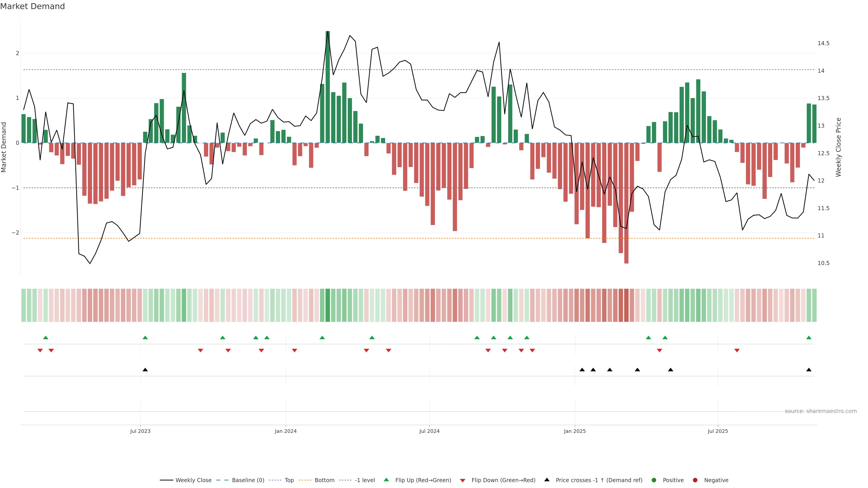Click black triangle marker at Jul 2023

click(145, 370)
